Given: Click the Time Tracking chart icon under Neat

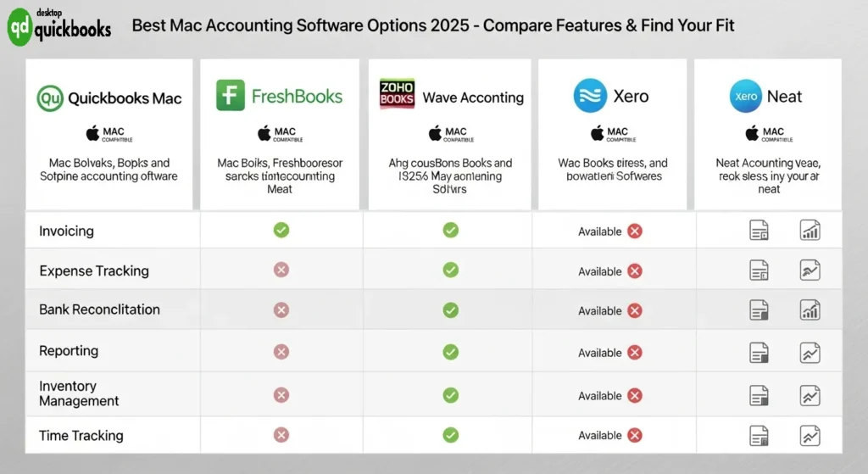Looking at the screenshot, I should (x=810, y=436).
